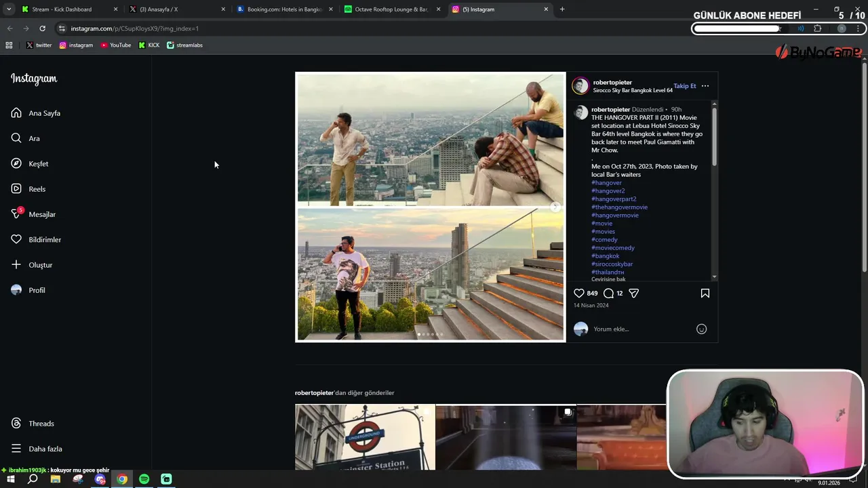Click the #moviecomedy hashtag
The image size is (868, 488).
point(613,248)
